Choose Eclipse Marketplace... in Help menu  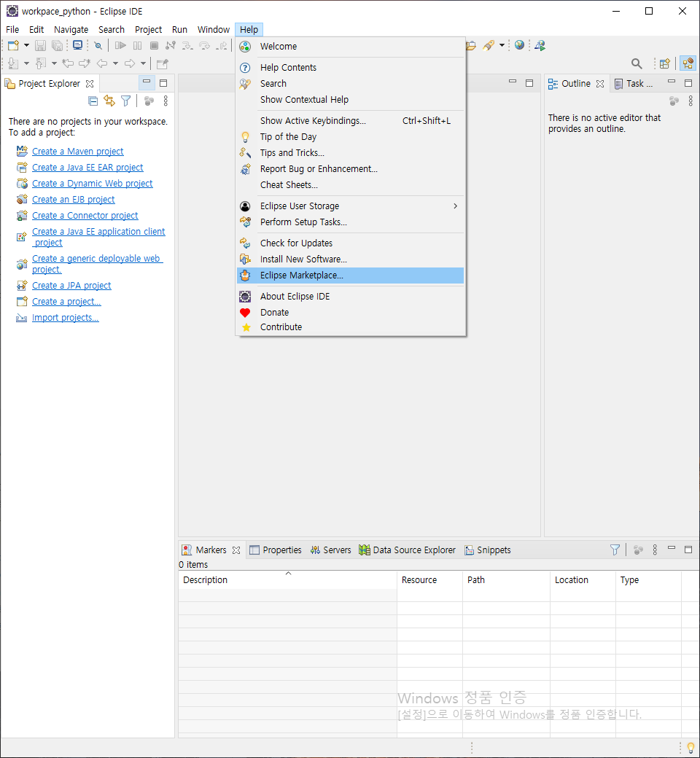(x=350, y=276)
